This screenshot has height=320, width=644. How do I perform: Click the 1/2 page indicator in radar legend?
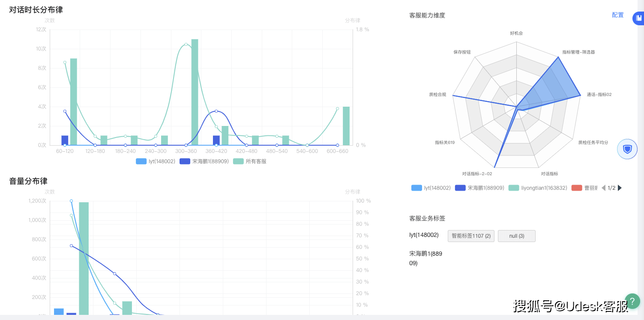611,188
